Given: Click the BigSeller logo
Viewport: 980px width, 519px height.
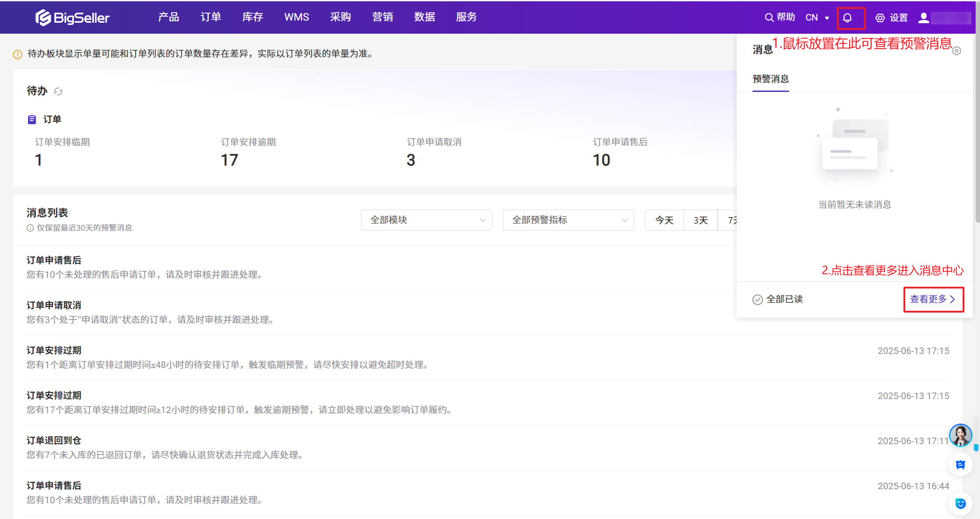Looking at the screenshot, I should click(73, 18).
